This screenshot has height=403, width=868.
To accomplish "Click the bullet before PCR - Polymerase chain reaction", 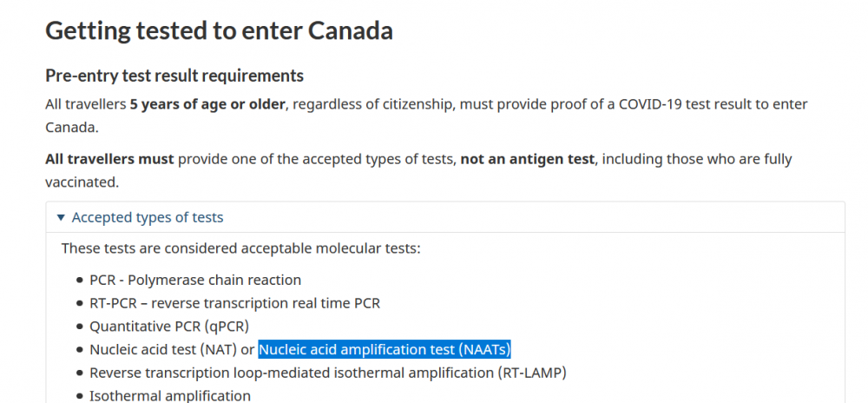I will click(x=80, y=281).
